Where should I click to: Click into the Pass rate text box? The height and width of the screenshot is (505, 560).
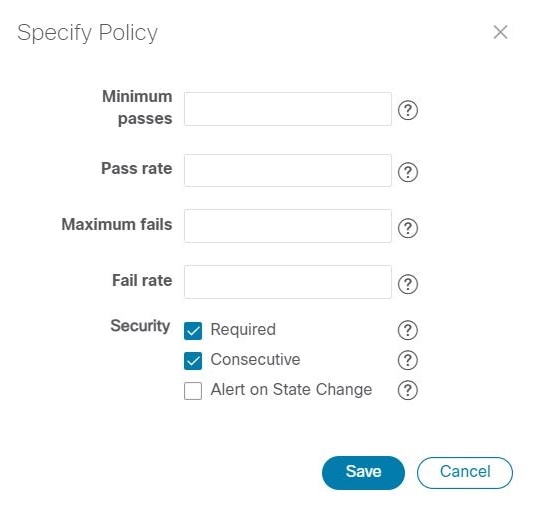(288, 170)
